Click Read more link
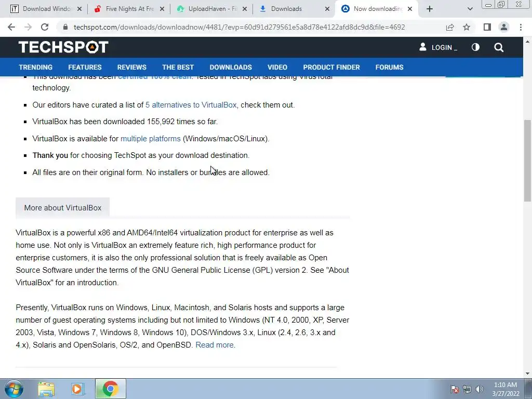Screen dimensions: 532x399 (215, 345)
